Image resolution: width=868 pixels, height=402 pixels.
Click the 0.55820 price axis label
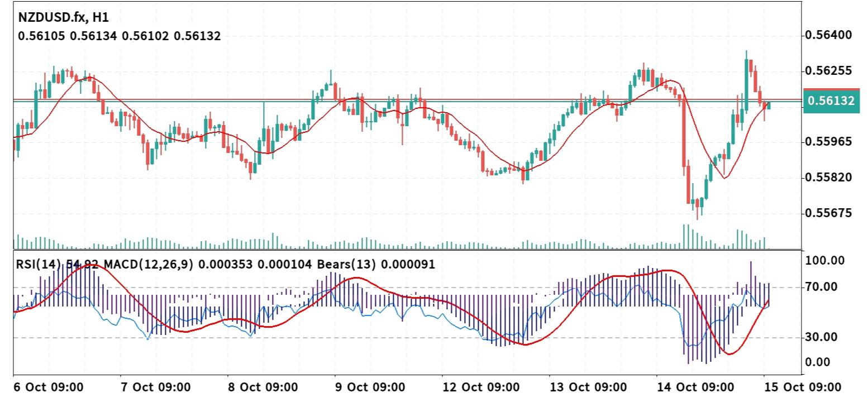coord(828,178)
